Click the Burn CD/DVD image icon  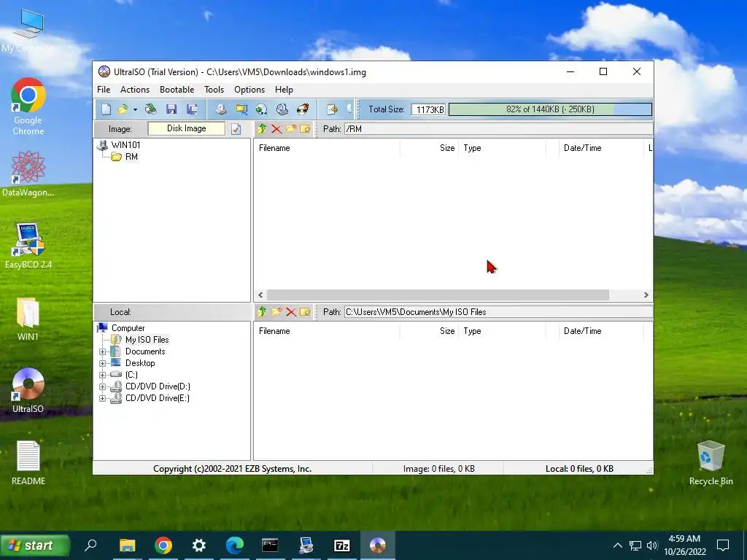point(303,109)
